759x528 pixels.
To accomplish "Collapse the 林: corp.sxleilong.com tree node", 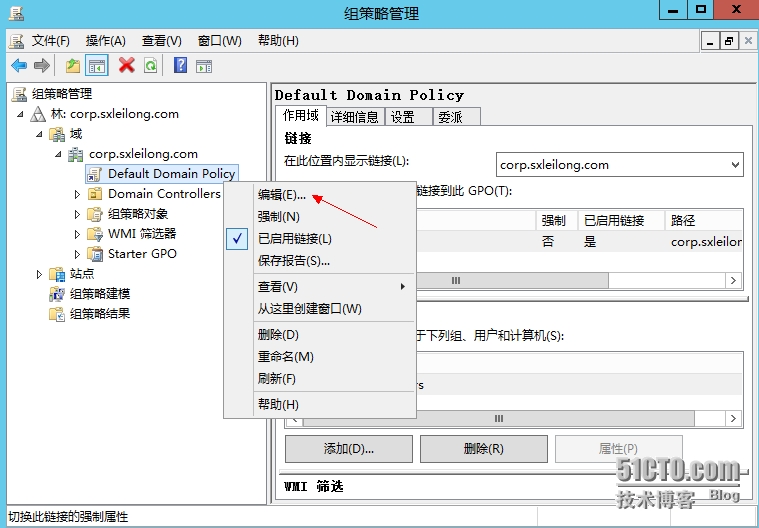I will click(20, 115).
